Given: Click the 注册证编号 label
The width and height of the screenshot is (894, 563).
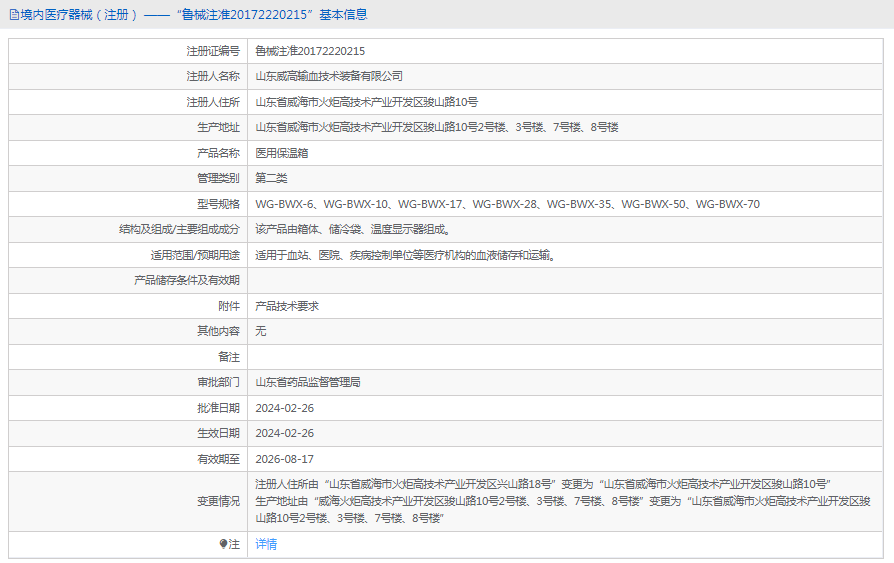Looking at the screenshot, I should (213, 51).
